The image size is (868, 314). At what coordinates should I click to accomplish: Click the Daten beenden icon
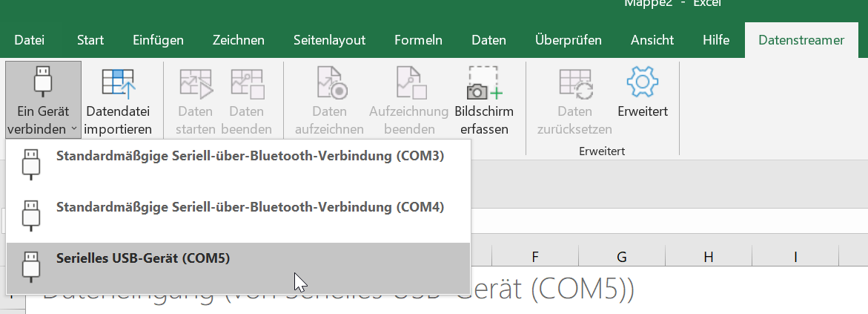(247, 83)
